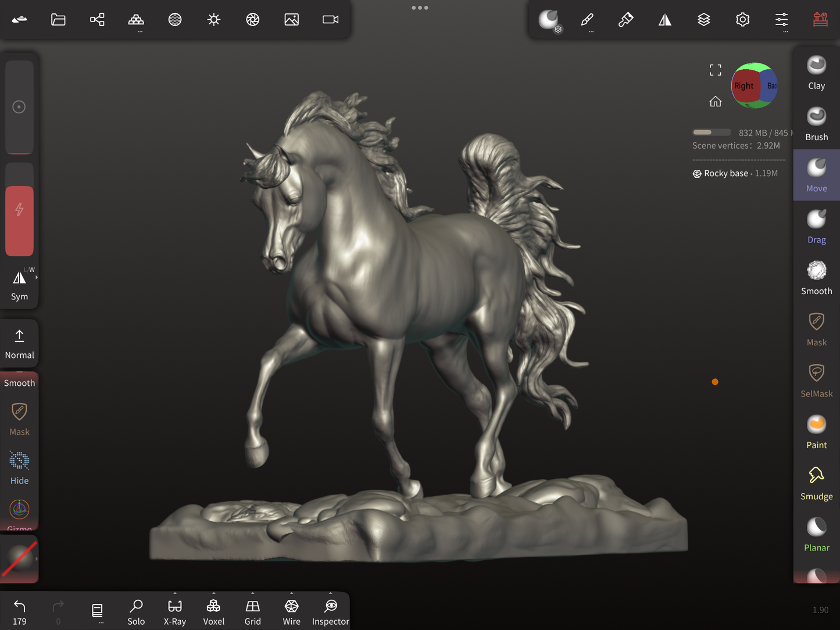Expand the Voxel remesh options
Viewport: 840px width, 630px height.
pyautogui.click(x=213, y=594)
